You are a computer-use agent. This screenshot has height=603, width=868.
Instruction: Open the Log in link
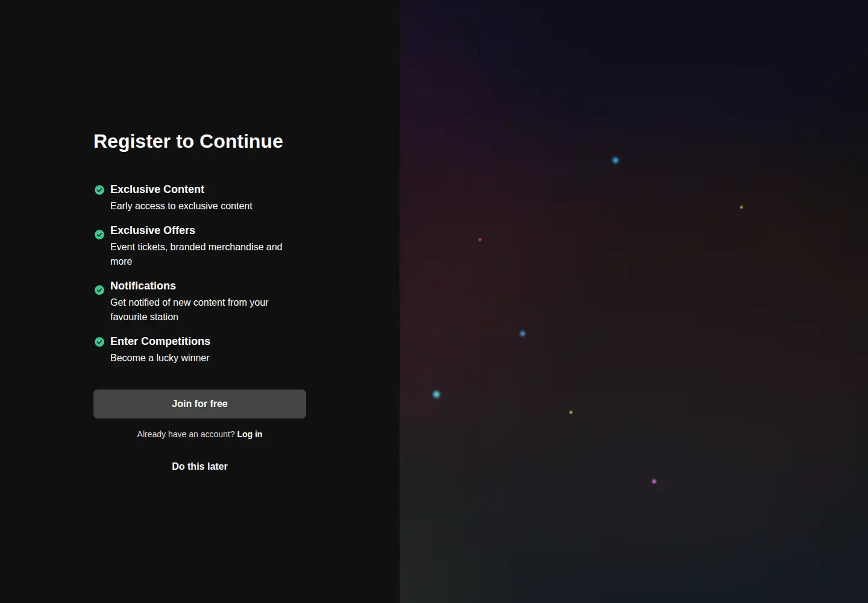250,434
